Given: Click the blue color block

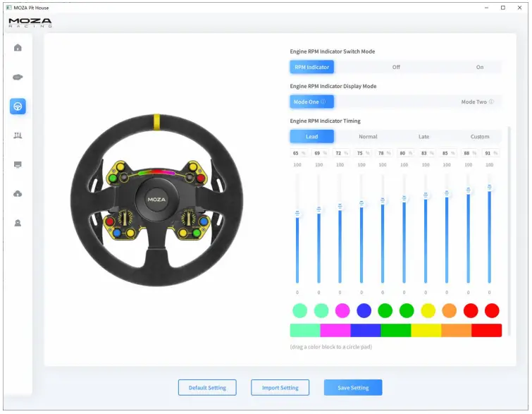Looking at the screenshot, I should coord(366,330).
